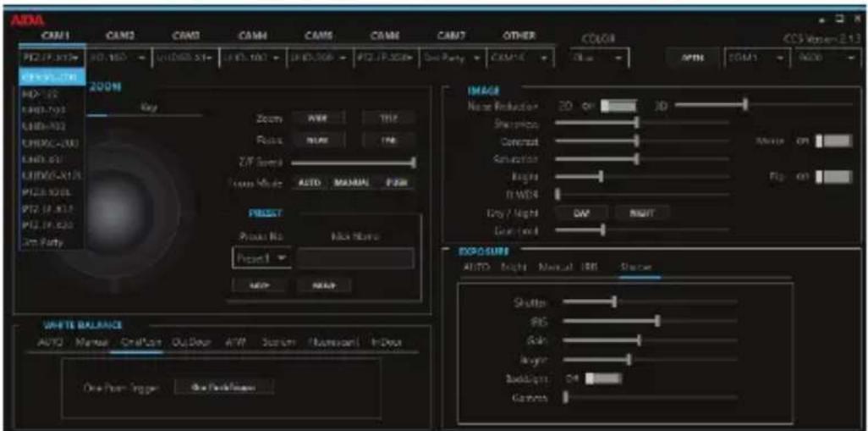The height and width of the screenshot is (431, 868).
Task: Set Focus Mode to PUSH
Action: pyautogui.click(x=397, y=184)
